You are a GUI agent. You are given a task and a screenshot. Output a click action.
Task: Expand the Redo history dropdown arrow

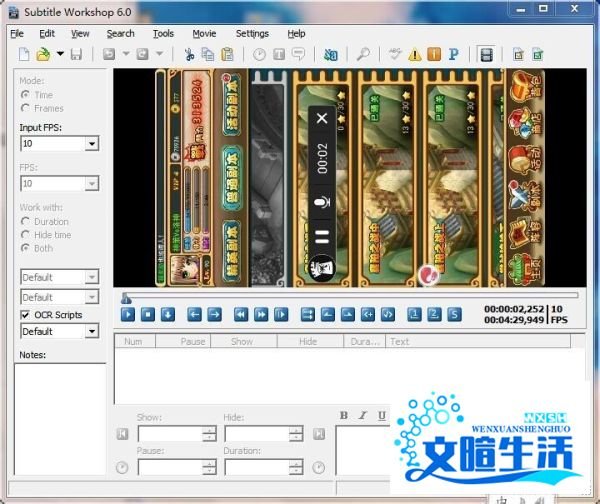(160, 54)
